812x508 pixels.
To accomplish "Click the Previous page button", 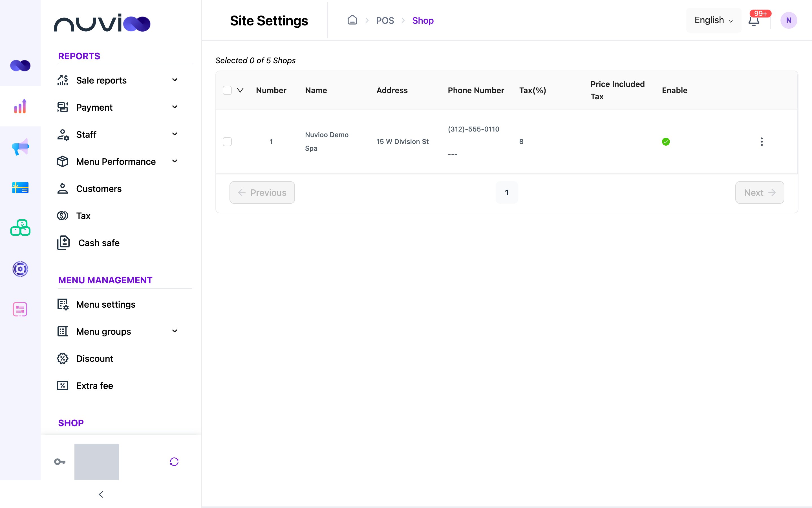I will click(x=262, y=192).
